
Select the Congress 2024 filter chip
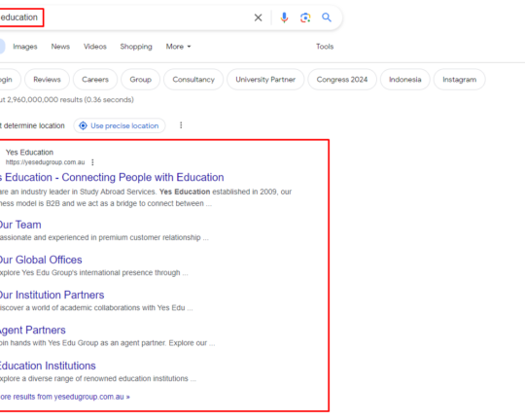[342, 80]
